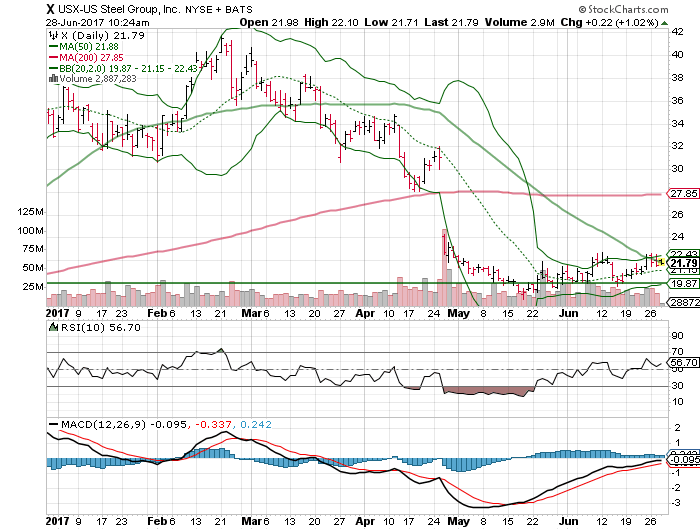Click the candlestick icon beside X (Daily)
This screenshot has width=700, height=530.
point(53,35)
